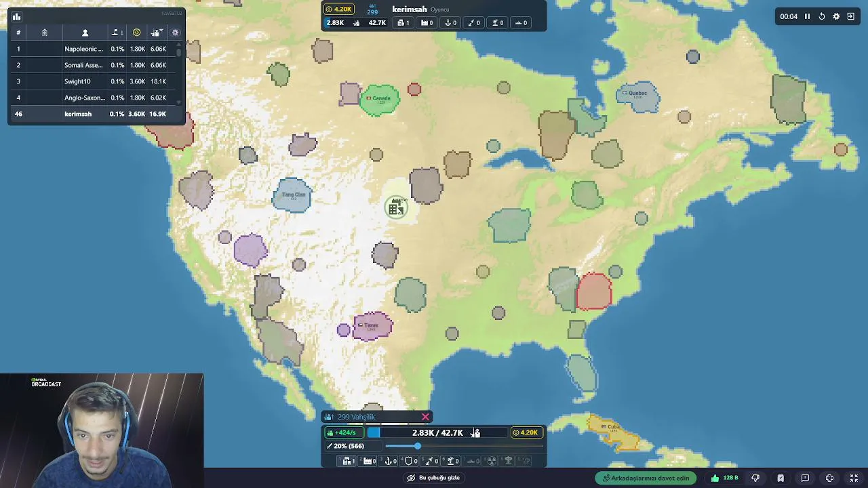Click the SAM launcher count in top panel
The height and width of the screenshot is (488, 868).
coord(498,23)
